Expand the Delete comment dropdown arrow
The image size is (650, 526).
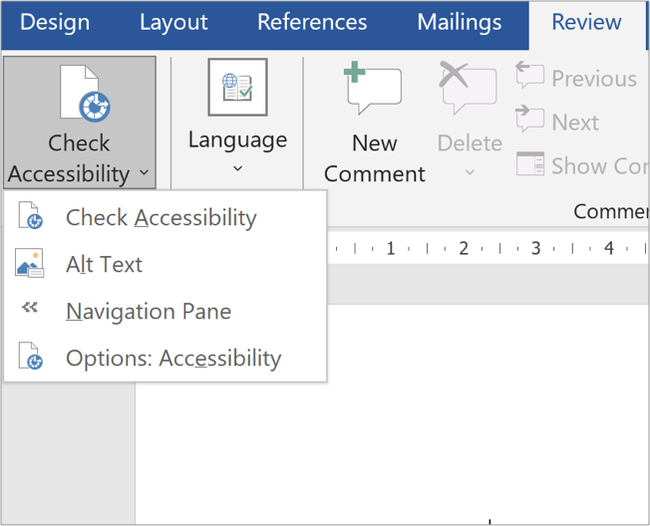469,172
